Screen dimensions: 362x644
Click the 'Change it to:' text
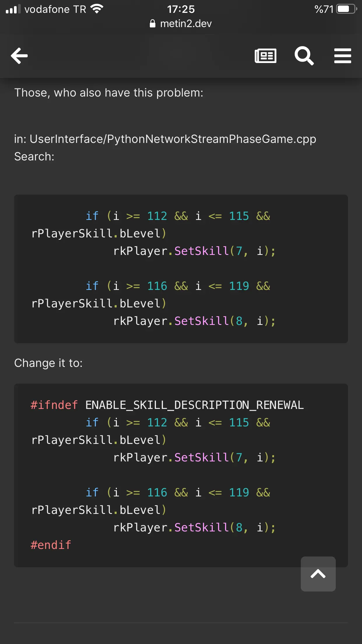tap(48, 363)
